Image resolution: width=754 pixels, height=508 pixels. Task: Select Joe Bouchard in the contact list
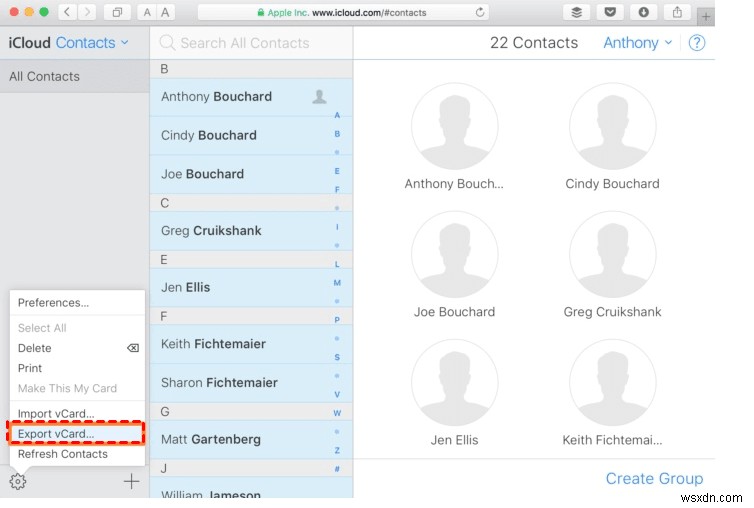point(251,174)
